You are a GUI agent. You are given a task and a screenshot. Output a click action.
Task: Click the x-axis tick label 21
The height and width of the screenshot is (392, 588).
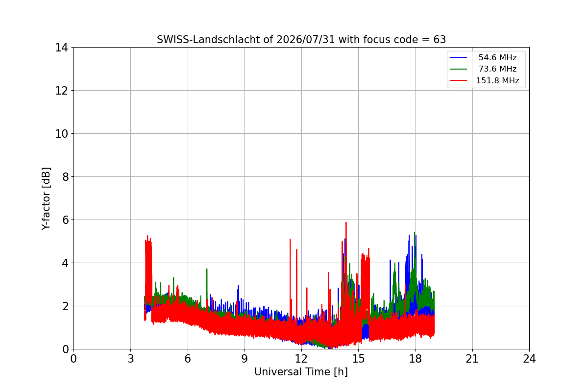[472, 359]
